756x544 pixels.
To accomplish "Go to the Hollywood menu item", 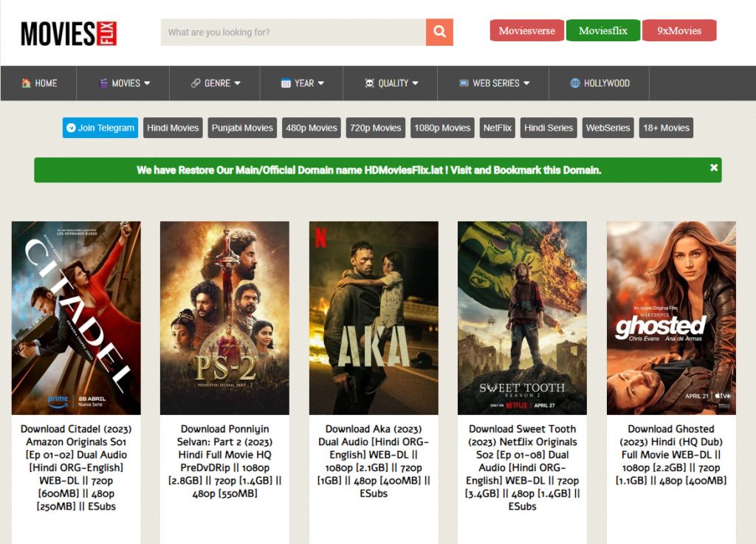I will [x=599, y=83].
